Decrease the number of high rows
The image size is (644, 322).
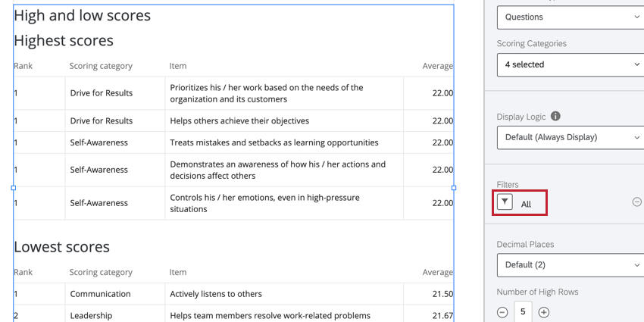click(x=502, y=312)
